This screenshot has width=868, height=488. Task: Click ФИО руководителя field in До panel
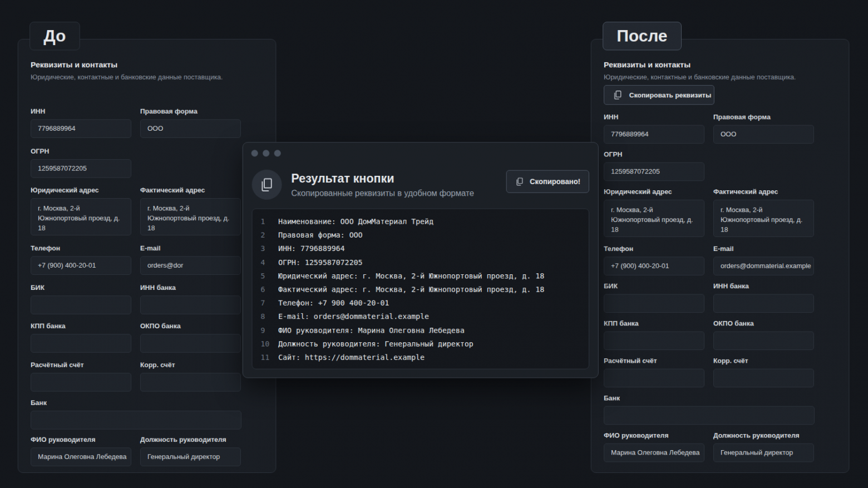point(81,457)
